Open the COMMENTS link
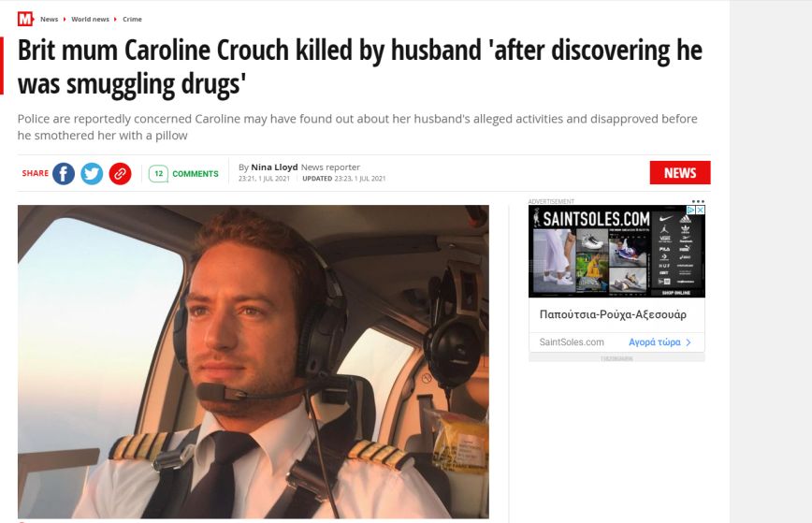Image resolution: width=812 pixels, height=523 pixels. pos(196,174)
